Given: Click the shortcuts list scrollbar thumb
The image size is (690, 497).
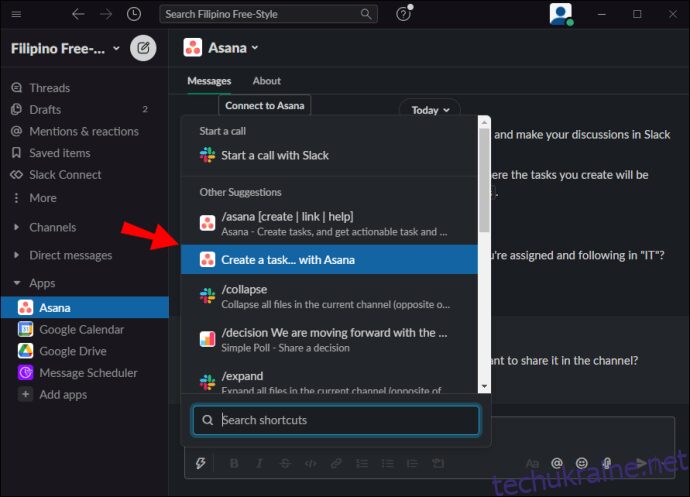Looking at the screenshot, I should (x=484, y=180).
